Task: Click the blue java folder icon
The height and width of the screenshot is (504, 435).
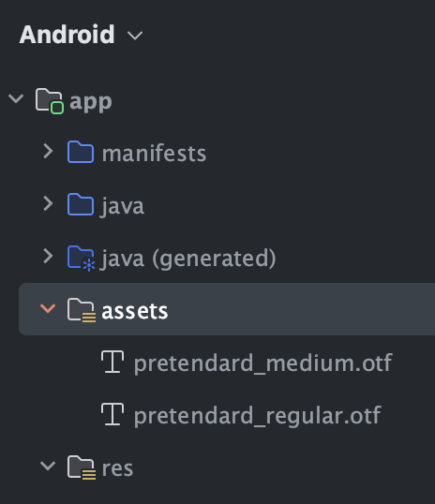Action: click(81, 204)
